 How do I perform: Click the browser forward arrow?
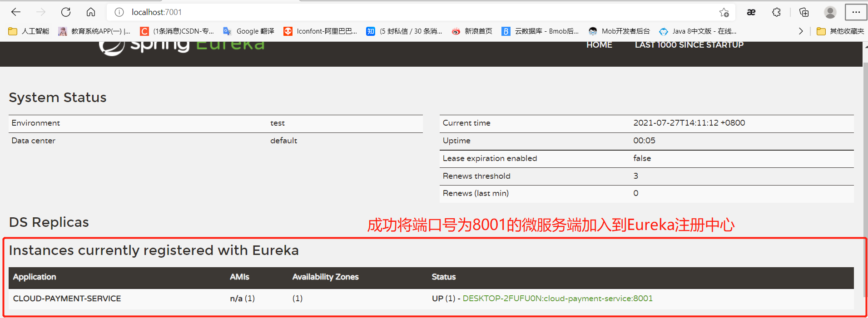(x=41, y=12)
